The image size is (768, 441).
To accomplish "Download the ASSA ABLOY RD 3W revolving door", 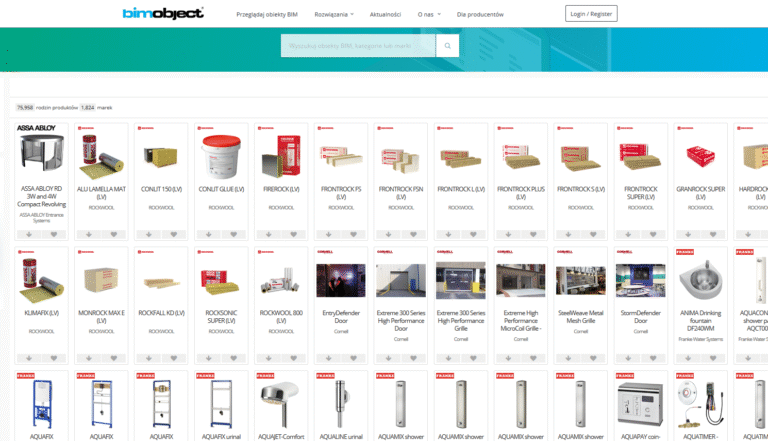I will click(29, 234).
